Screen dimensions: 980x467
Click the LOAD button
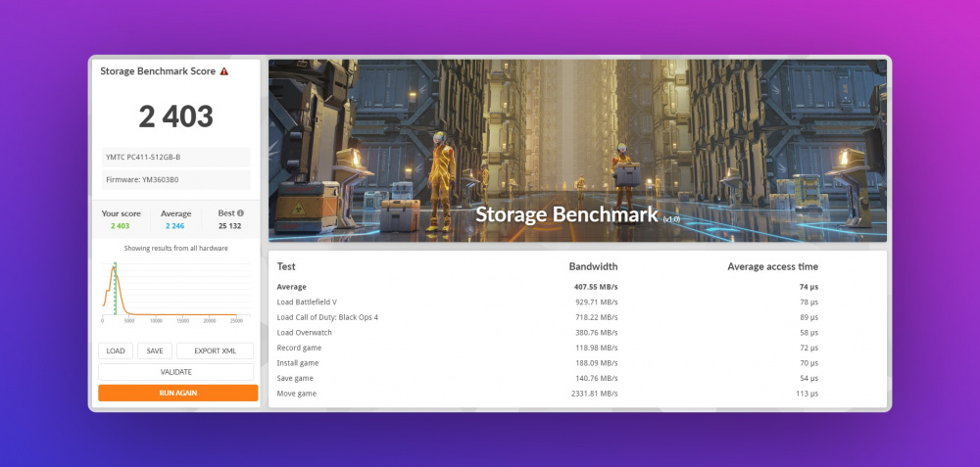click(116, 350)
